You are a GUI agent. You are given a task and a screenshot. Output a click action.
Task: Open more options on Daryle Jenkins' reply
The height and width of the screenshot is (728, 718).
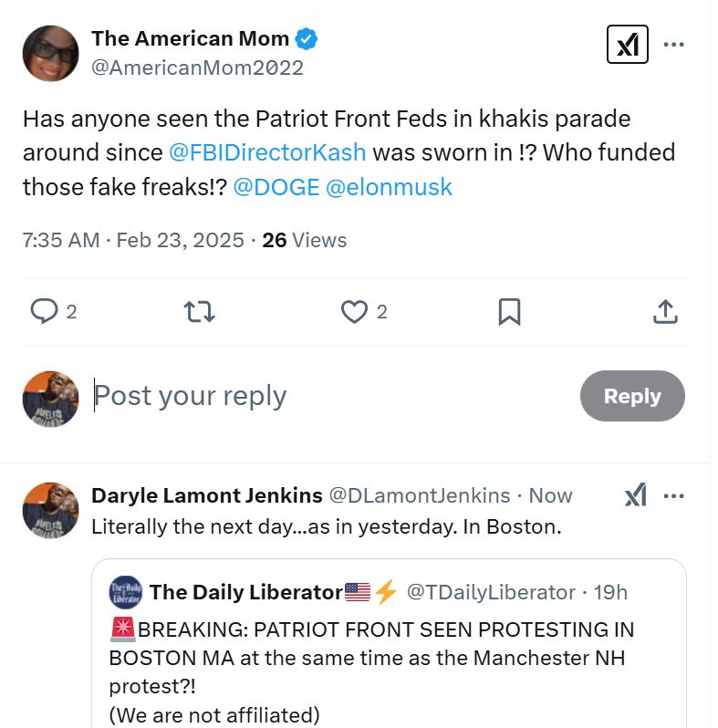coord(673,495)
